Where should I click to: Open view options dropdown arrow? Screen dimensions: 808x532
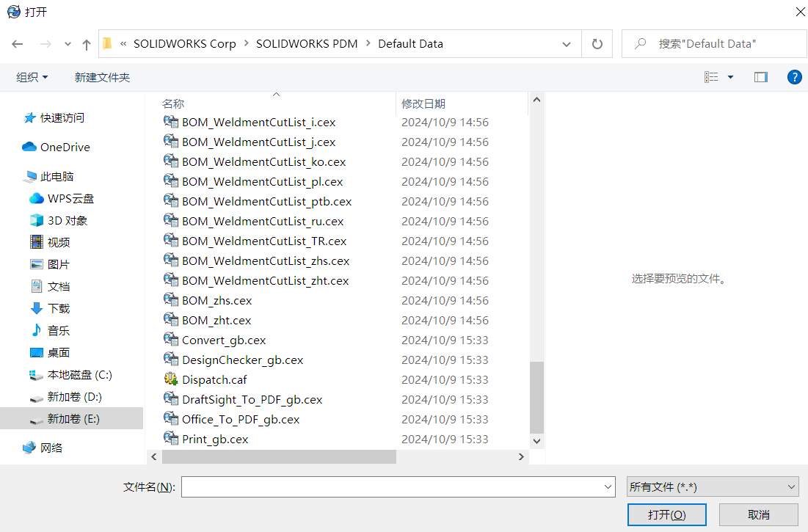click(730, 77)
